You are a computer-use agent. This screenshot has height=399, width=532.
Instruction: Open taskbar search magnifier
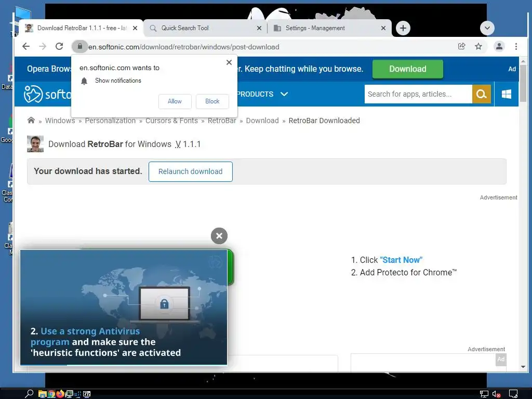[x=29, y=394]
